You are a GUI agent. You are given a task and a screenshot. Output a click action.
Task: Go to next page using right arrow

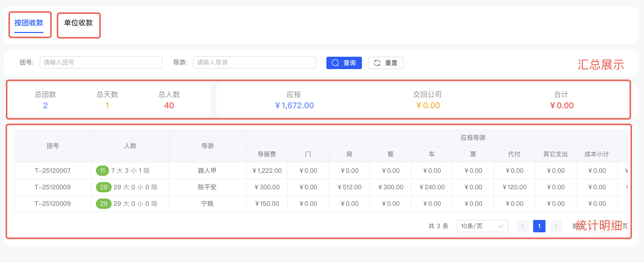556,226
